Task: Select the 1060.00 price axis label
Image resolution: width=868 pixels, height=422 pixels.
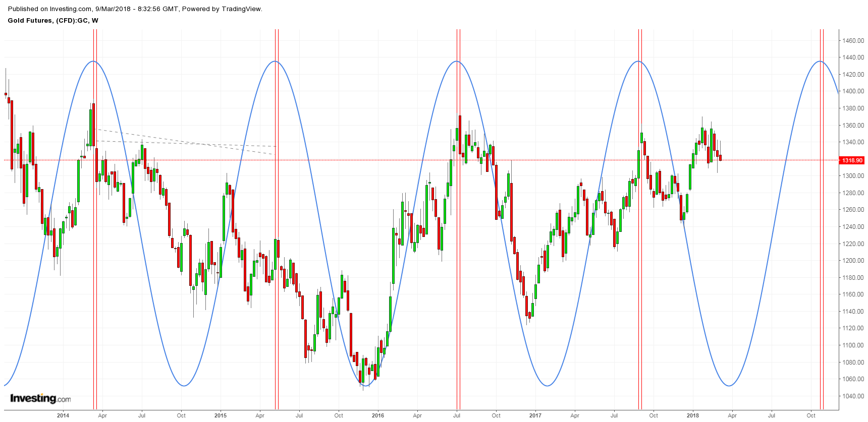Action: [x=853, y=379]
